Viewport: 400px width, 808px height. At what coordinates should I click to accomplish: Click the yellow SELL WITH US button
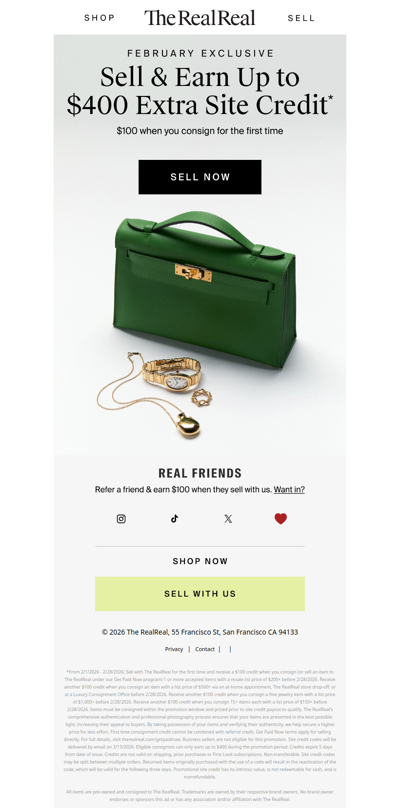[199, 594]
